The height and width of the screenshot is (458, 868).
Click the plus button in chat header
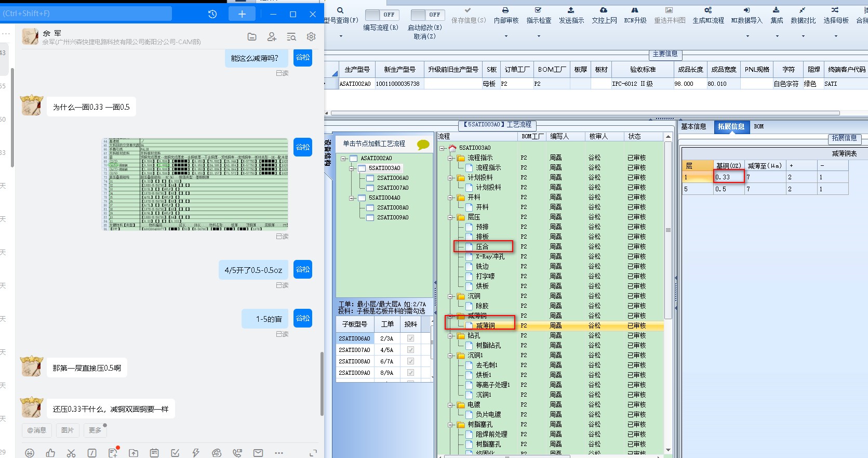pos(242,14)
